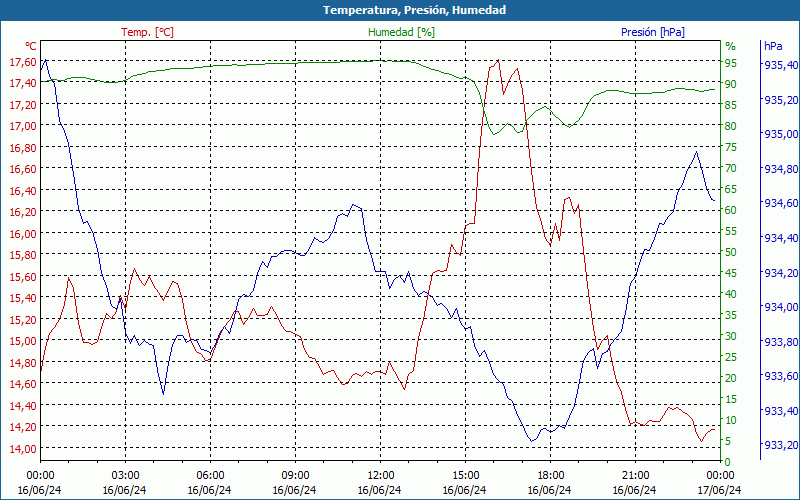The height and width of the screenshot is (500, 800).
Task: Click temperature axis value 15,40
Action: [23, 297]
